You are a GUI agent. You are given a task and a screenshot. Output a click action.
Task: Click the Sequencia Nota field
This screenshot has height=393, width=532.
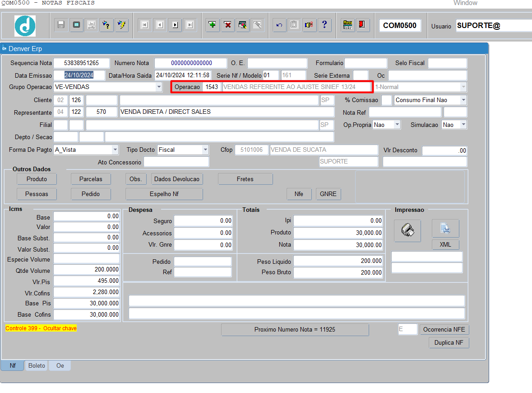(x=81, y=63)
